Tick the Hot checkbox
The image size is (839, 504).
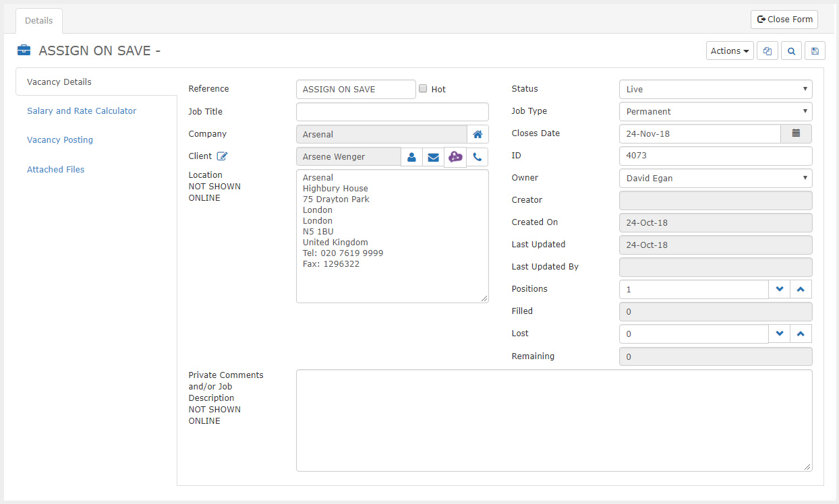(423, 88)
